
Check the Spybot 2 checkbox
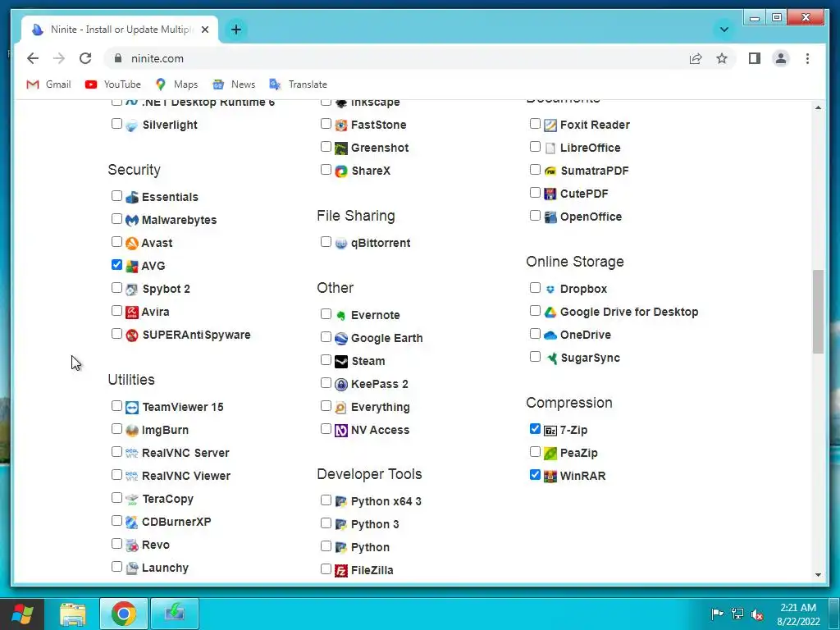(116, 288)
